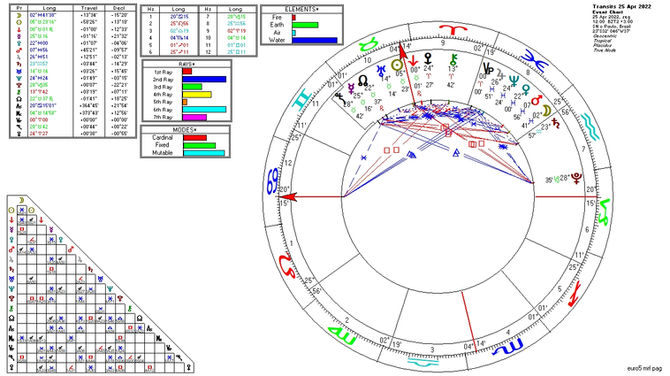The width and height of the screenshot is (670, 376).
Task: Select the Moon glyph in the planet table
Action: pyautogui.click(x=19, y=15)
